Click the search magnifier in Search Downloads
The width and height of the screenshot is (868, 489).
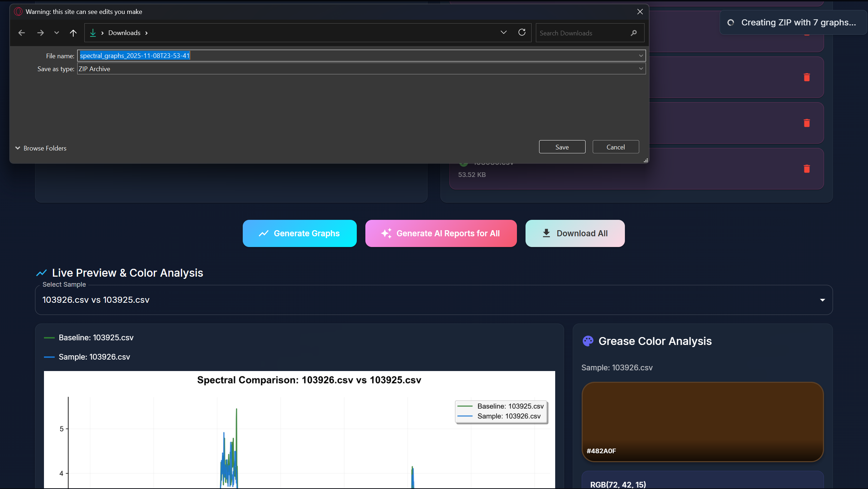[x=634, y=33]
